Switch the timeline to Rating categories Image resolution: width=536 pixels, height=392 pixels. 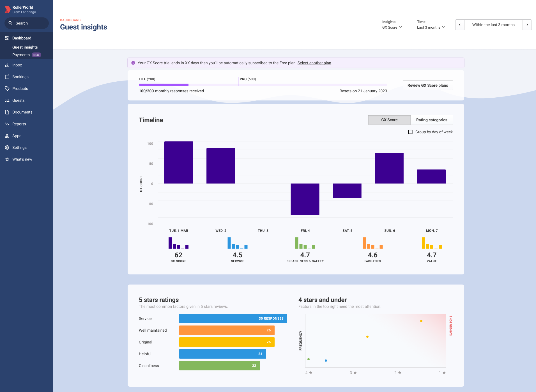[x=432, y=120]
